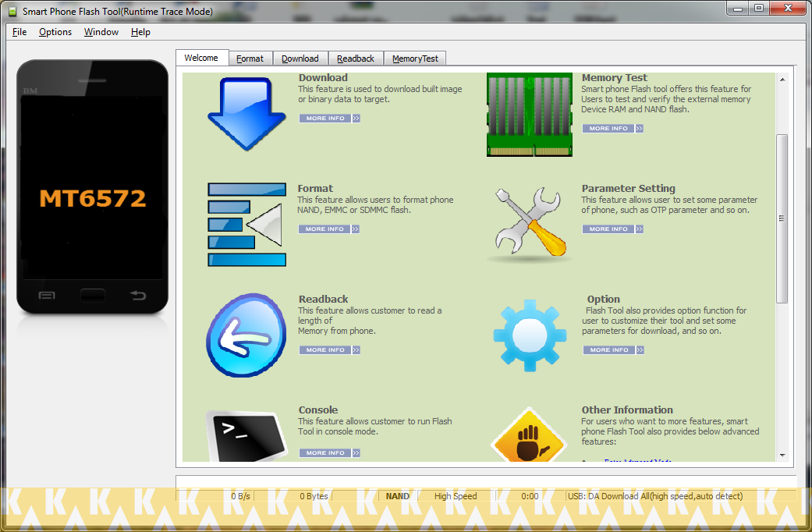Image resolution: width=812 pixels, height=532 pixels.
Task: Click the empty progress bar above status bar
Action: (486, 481)
